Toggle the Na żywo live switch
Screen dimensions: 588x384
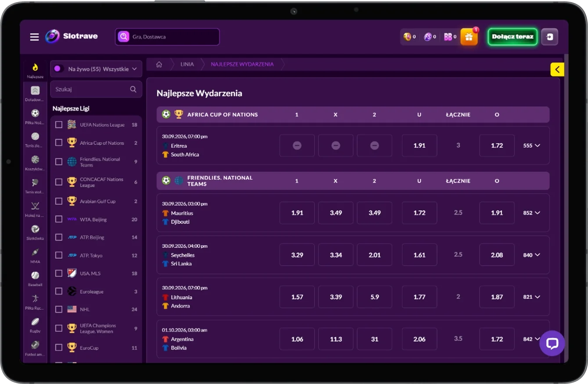58,69
